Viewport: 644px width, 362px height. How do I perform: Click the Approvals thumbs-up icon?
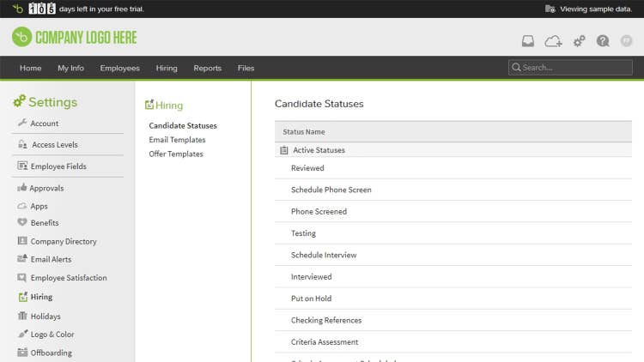(x=22, y=188)
